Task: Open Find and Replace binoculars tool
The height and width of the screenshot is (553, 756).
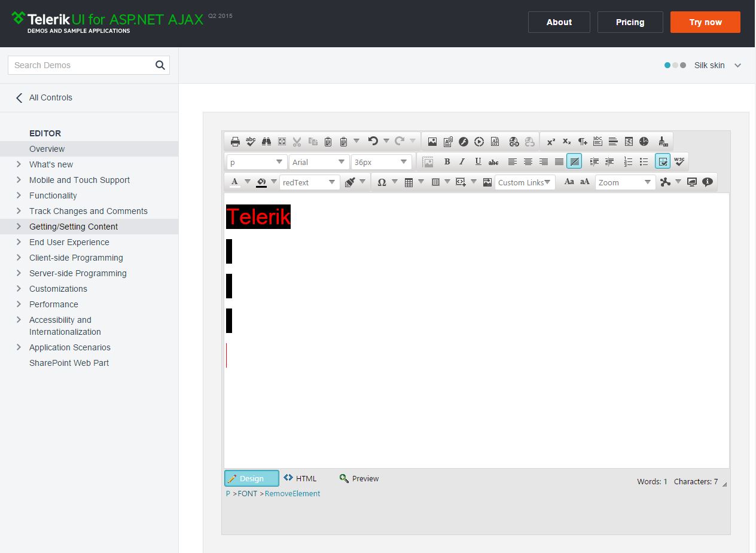Action: pyautogui.click(x=266, y=142)
